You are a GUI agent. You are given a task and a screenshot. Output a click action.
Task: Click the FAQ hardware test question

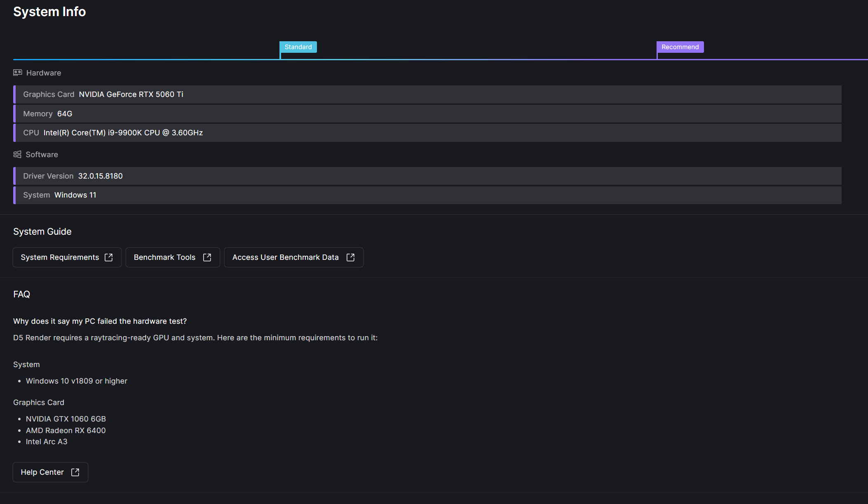point(100,321)
